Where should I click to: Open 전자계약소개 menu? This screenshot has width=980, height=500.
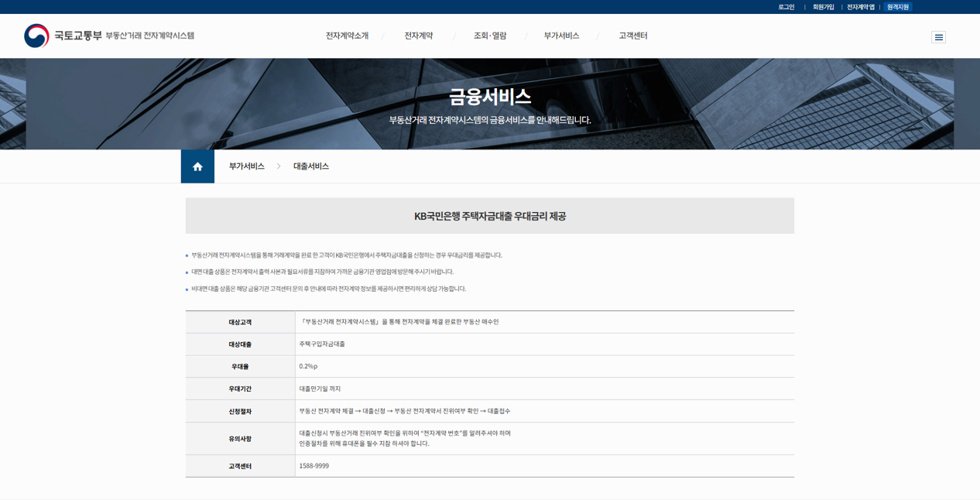point(347,36)
